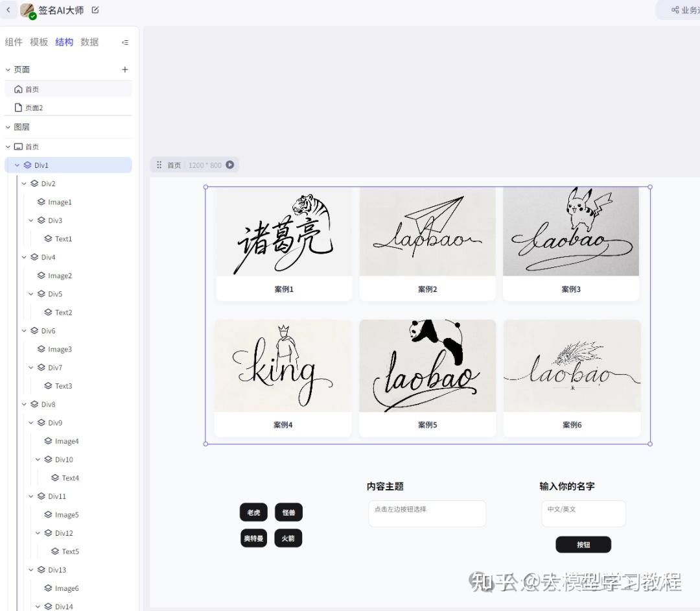Collapse the Div4 tree node
This screenshot has height=611, width=700.
tap(24, 257)
